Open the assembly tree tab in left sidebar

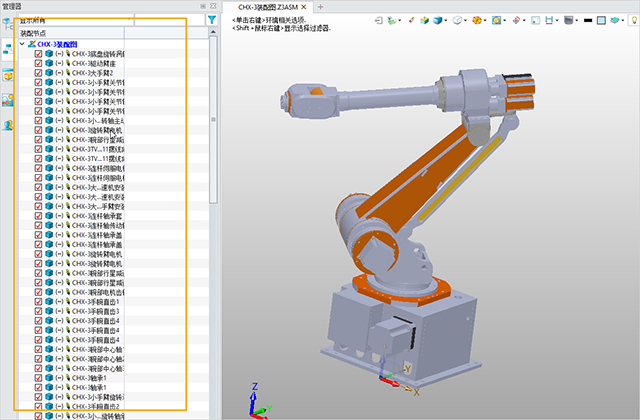coord(7,50)
